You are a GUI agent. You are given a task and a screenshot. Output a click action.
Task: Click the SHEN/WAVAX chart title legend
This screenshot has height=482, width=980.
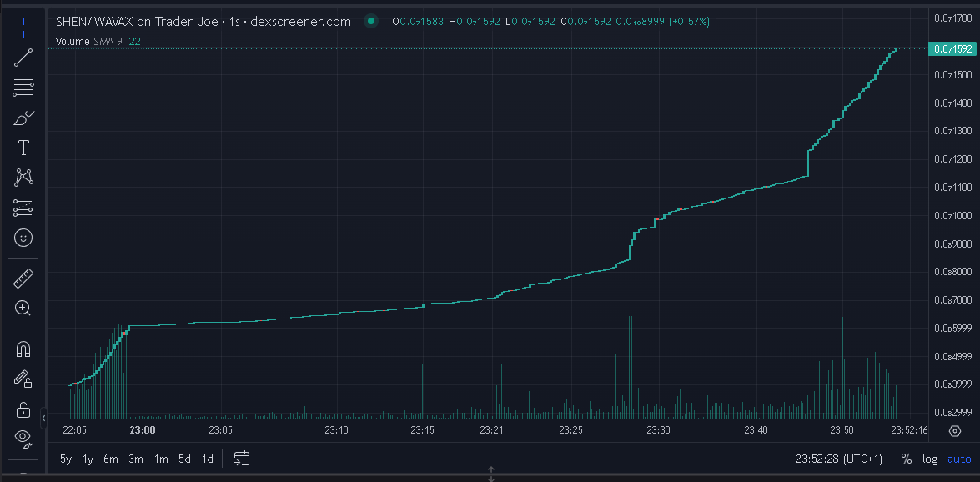[204, 21]
